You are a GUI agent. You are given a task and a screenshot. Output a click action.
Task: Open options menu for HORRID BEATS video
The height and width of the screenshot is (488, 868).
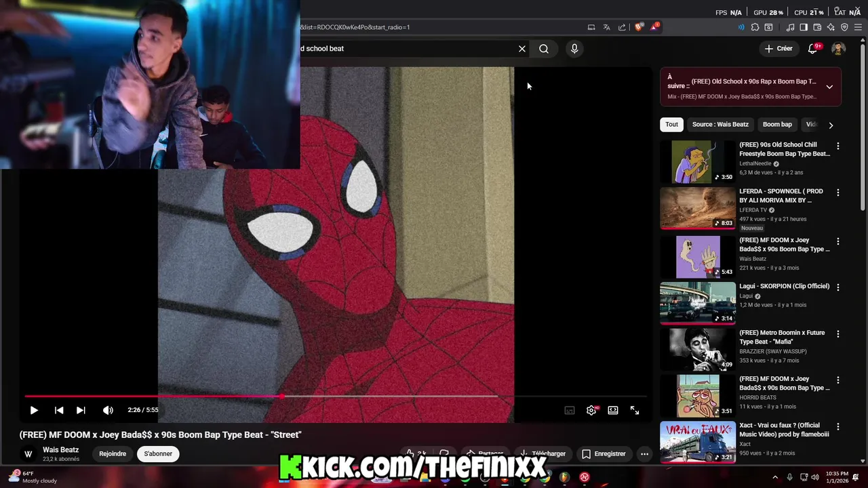coord(838,380)
